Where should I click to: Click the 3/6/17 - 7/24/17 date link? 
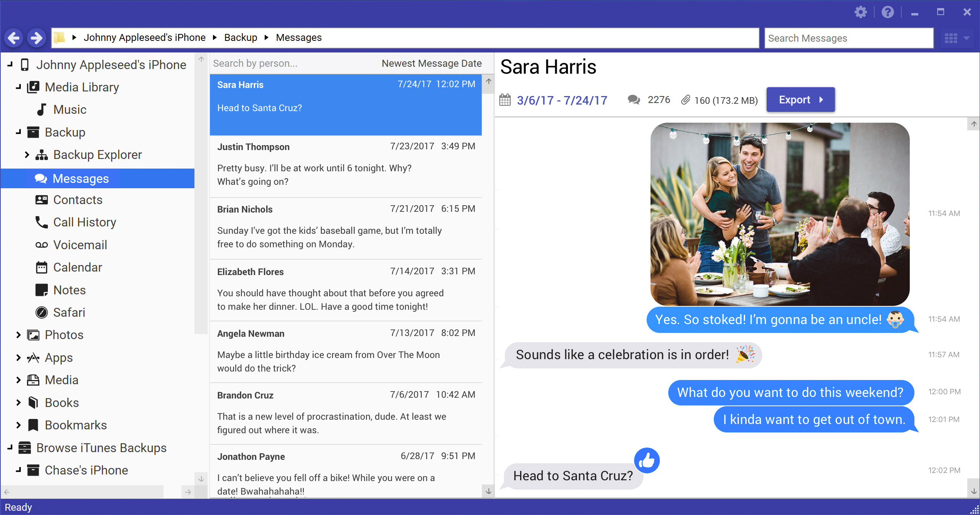pyautogui.click(x=562, y=100)
